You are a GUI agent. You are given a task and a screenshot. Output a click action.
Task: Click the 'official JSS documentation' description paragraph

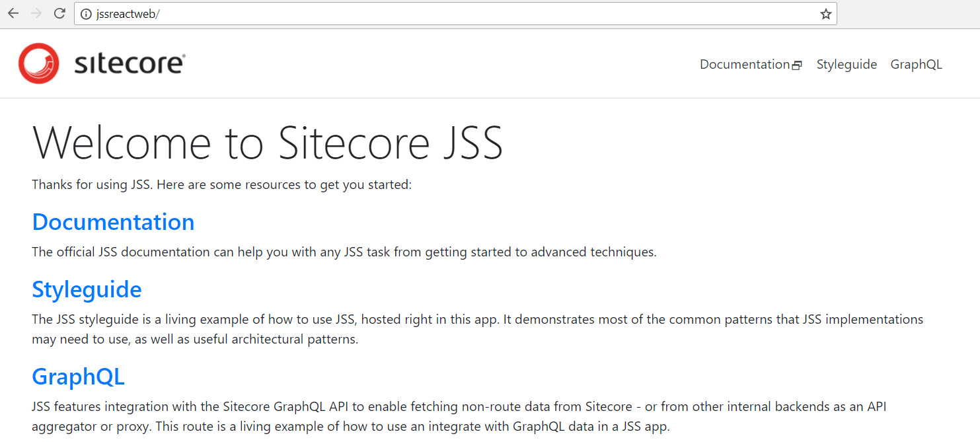pos(344,252)
